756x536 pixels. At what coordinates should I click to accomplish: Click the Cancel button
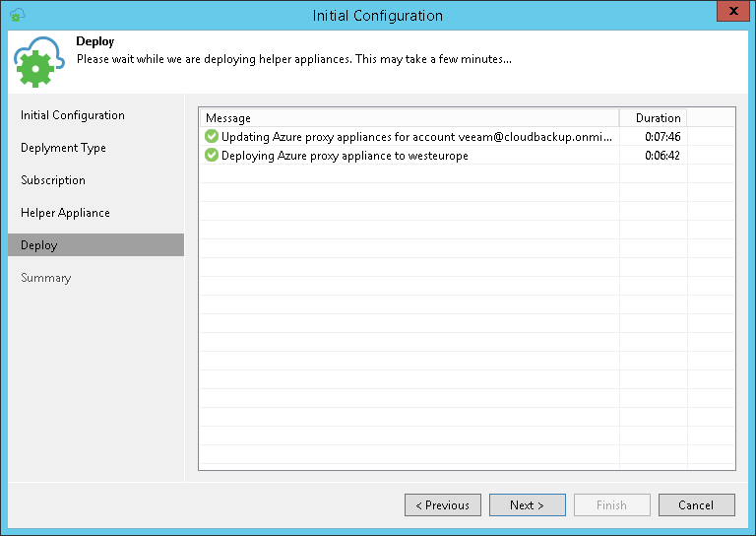coord(696,505)
